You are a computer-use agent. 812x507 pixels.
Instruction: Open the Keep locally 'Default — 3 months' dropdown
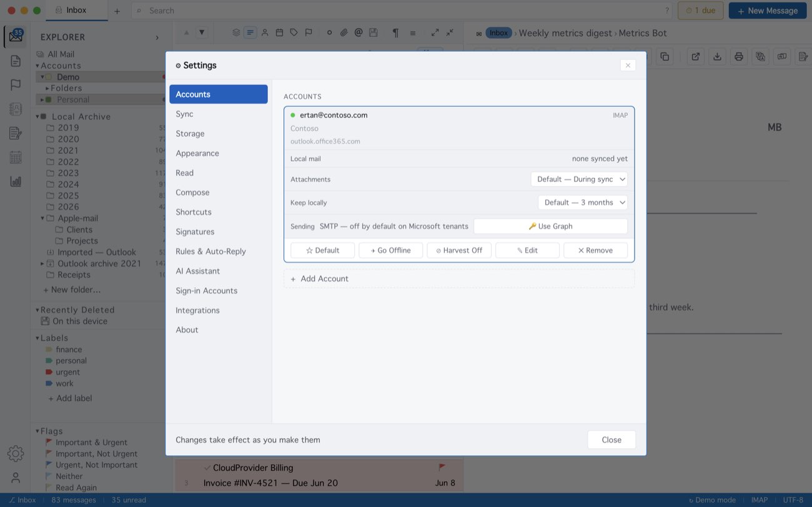[x=583, y=202]
